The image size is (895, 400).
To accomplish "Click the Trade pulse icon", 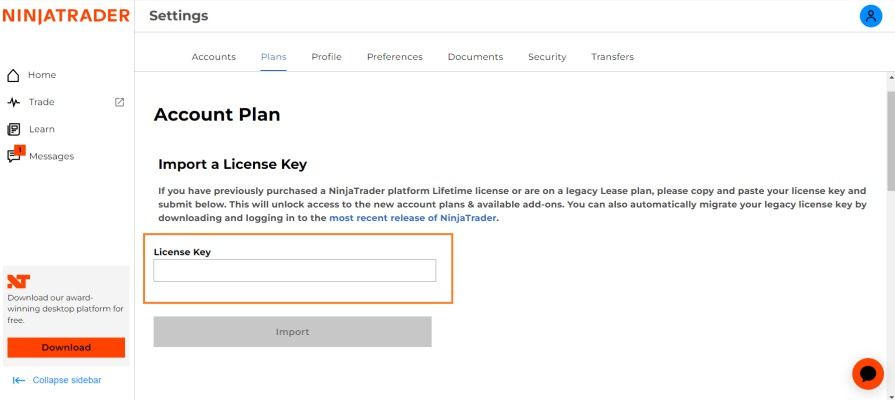I will click(x=13, y=102).
